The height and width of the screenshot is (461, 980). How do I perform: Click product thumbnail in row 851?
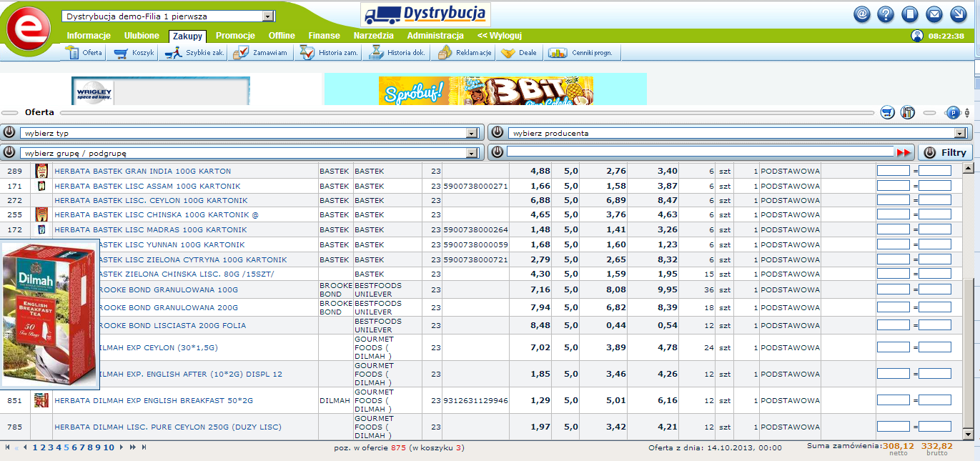tap(41, 400)
